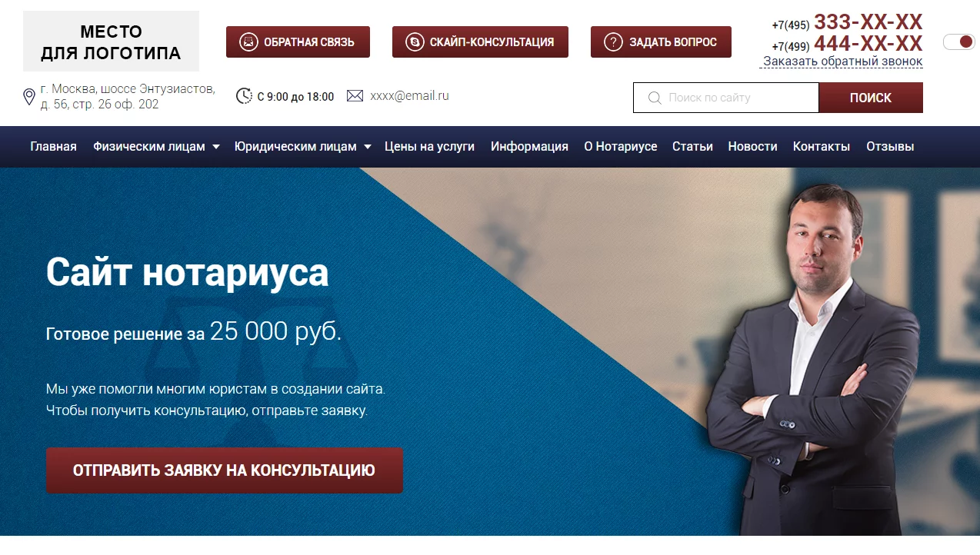
Task: Open the Цены на услуги menu item
Action: (x=429, y=146)
